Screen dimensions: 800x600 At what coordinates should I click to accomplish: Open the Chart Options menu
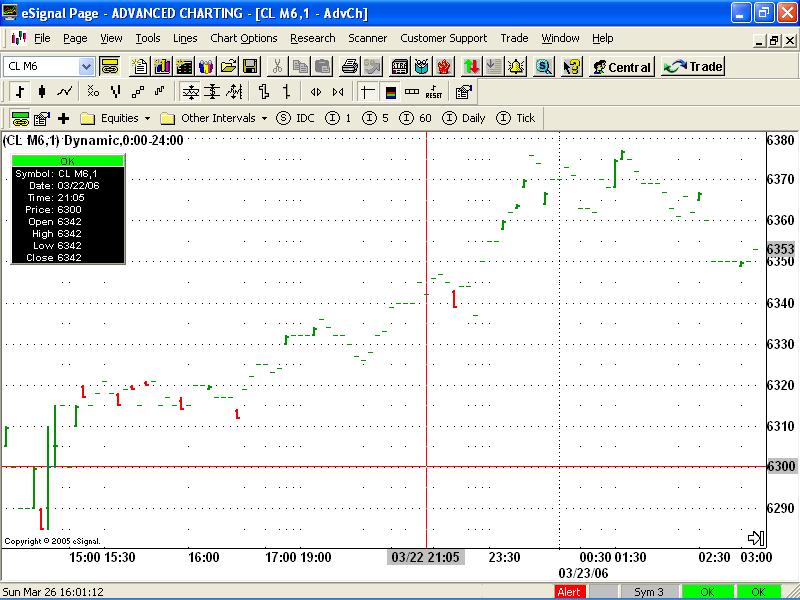coord(243,38)
